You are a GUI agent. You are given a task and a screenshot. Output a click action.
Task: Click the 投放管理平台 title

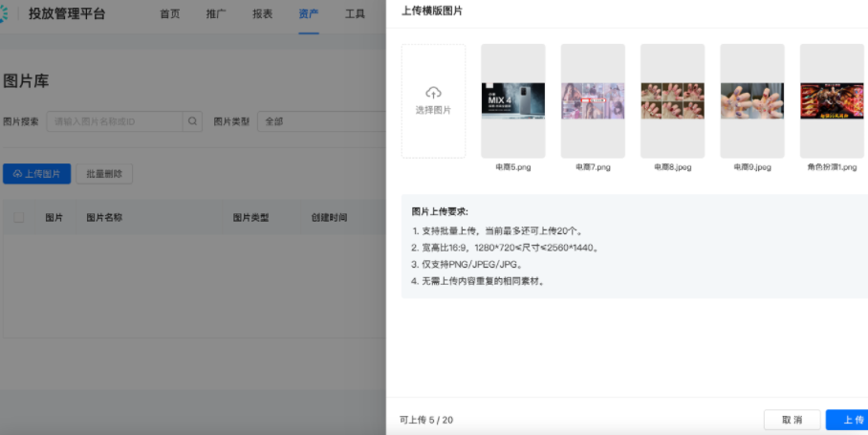tap(67, 13)
